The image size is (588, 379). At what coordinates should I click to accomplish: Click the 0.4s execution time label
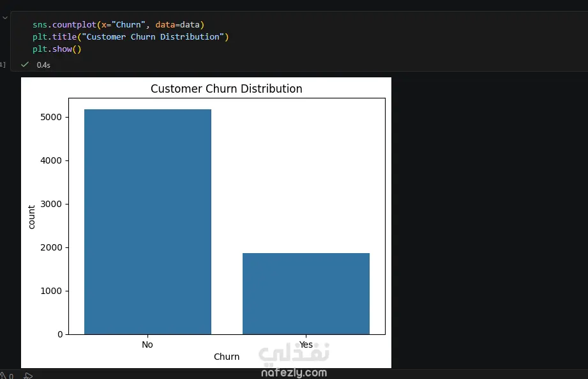43,65
